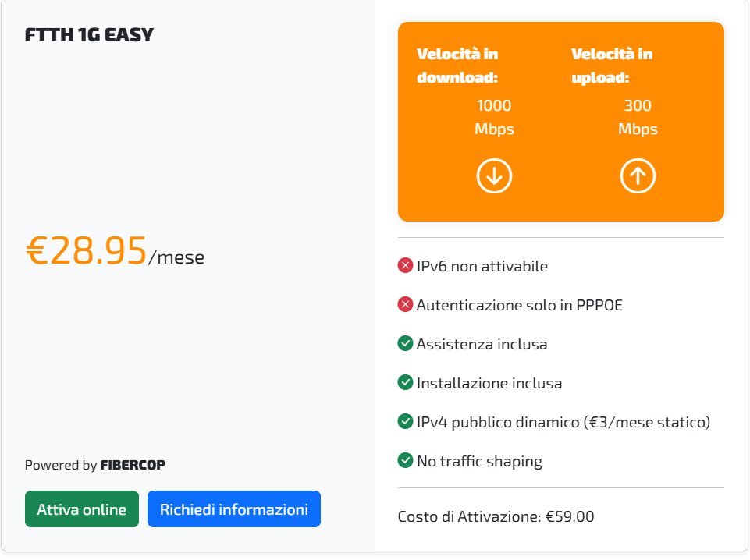750x560 pixels.
Task: Click the Costo di Attivazione €59.00 text
Action: coord(496,516)
